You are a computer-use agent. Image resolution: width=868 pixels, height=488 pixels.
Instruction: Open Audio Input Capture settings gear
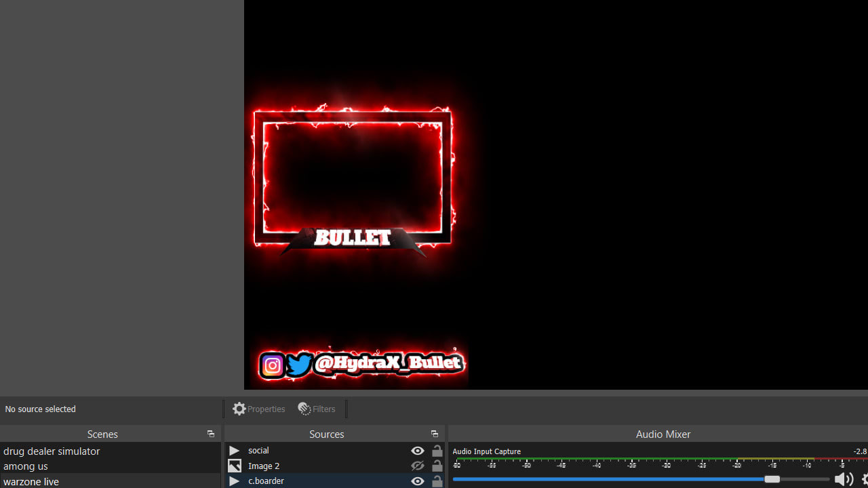[x=865, y=479]
